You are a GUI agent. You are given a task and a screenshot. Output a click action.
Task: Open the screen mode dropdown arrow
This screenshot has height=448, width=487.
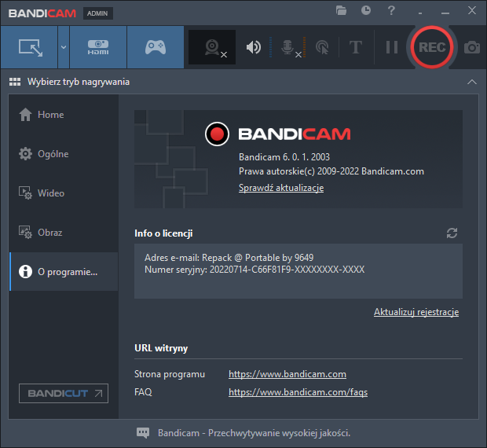pyautogui.click(x=64, y=47)
